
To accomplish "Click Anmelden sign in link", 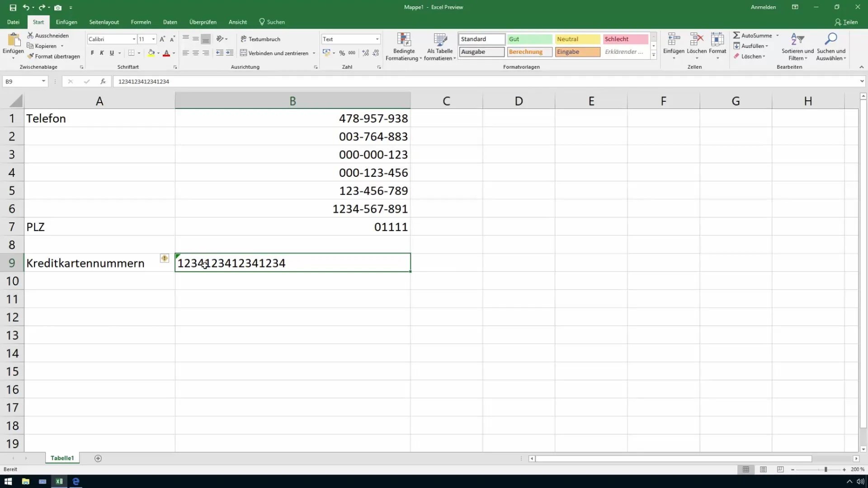I will click(763, 7).
